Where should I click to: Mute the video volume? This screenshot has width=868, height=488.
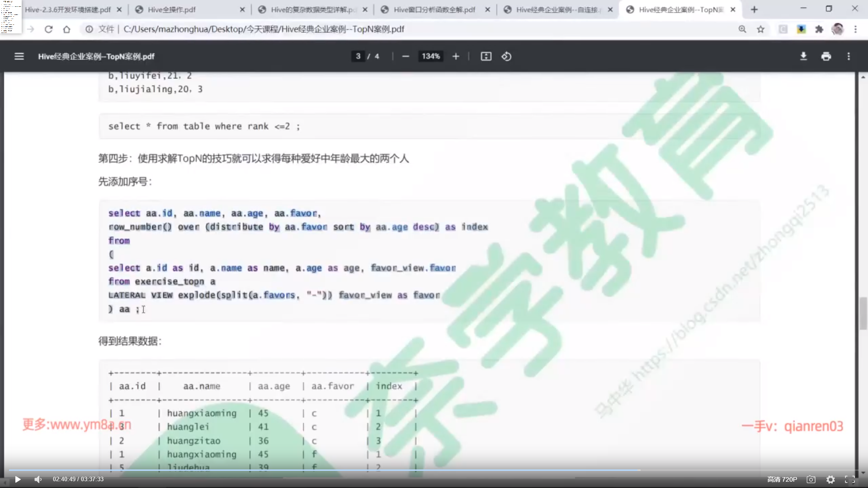point(38,479)
